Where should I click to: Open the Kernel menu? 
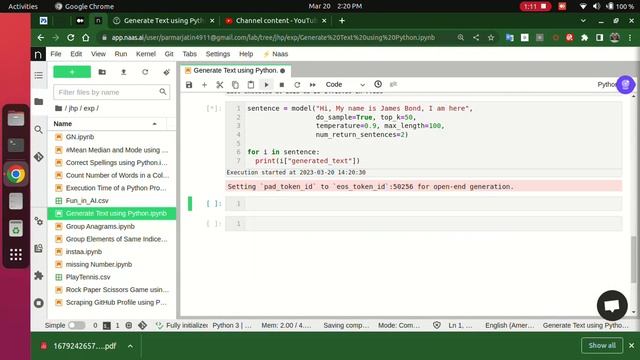pyautogui.click(x=146, y=54)
